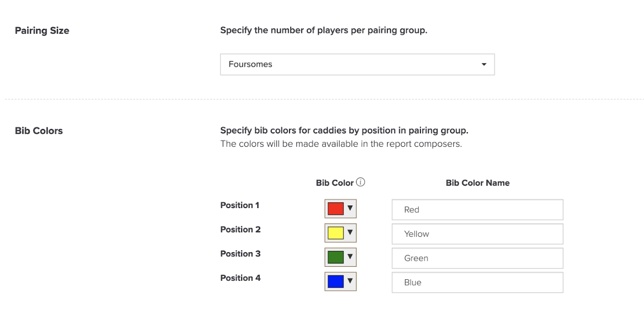Select the blue swatch for Position 4

point(335,281)
